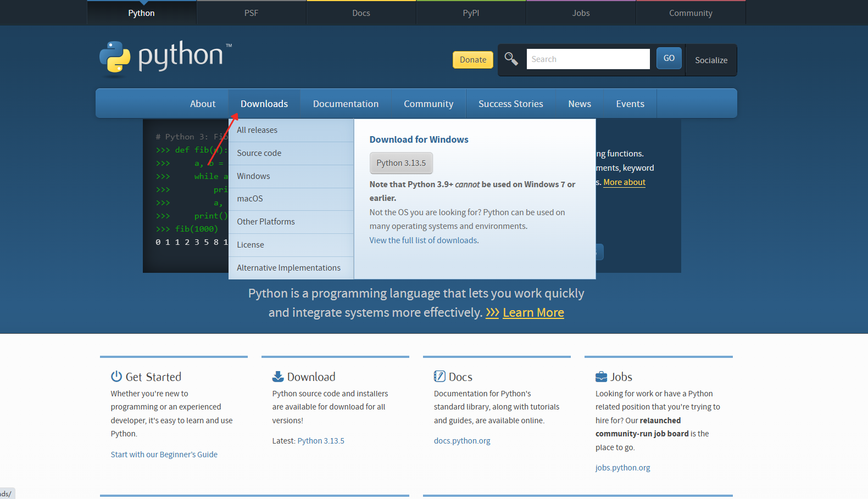Focus the Search input field

(x=588, y=59)
